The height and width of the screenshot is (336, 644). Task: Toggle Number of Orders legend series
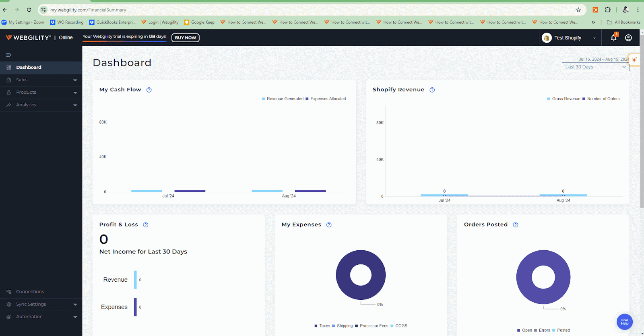603,99
